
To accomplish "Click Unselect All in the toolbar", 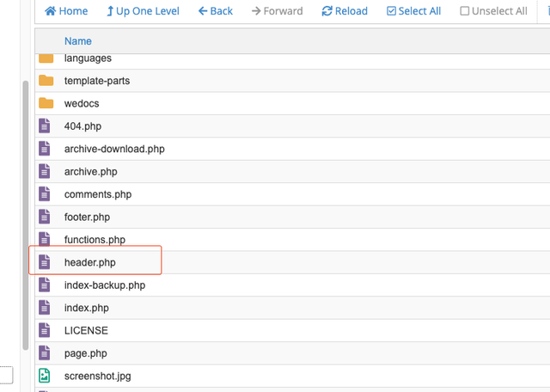I will [x=493, y=11].
